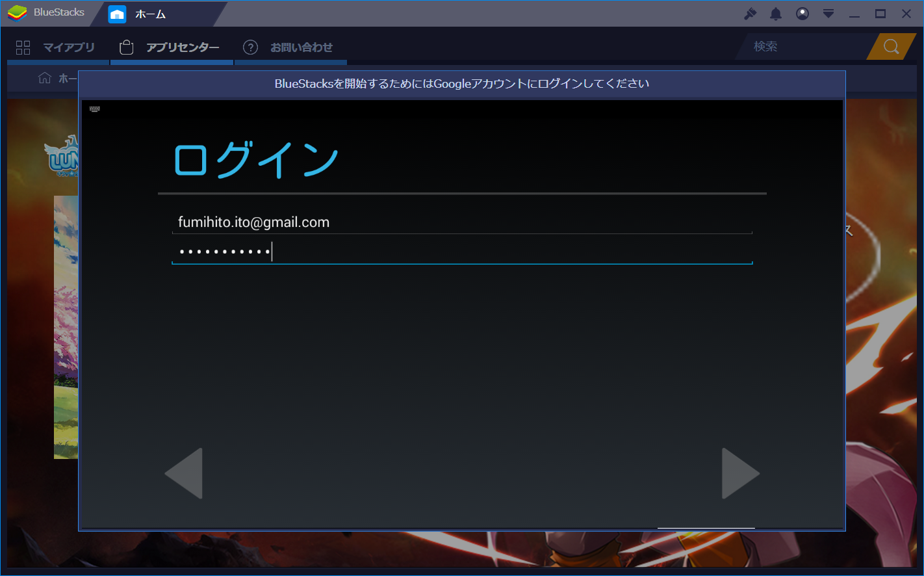The image size is (924, 576).
Task: Open the notifications bell icon
Action: 776,14
